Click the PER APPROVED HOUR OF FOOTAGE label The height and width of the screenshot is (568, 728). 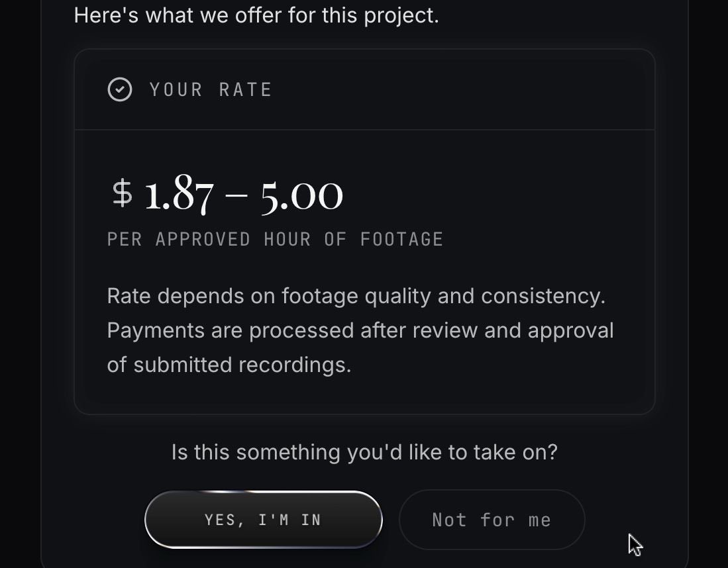275,239
